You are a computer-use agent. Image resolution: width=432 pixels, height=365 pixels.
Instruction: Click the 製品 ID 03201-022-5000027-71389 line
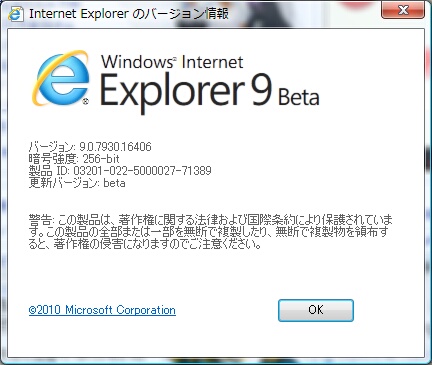point(120,171)
